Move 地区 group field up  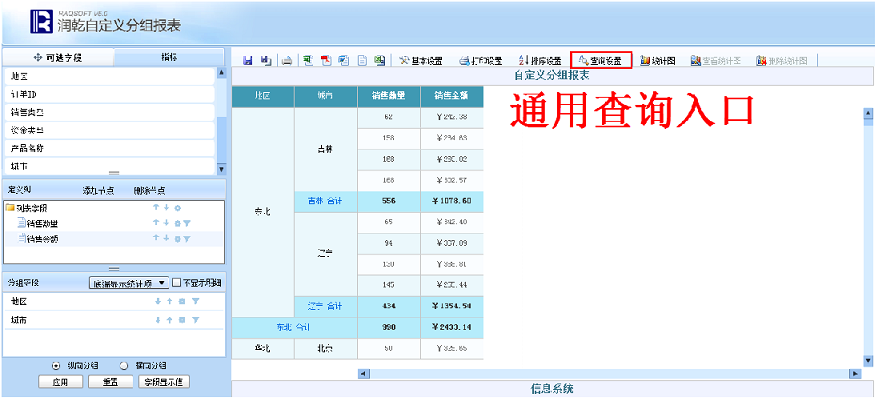point(169,301)
